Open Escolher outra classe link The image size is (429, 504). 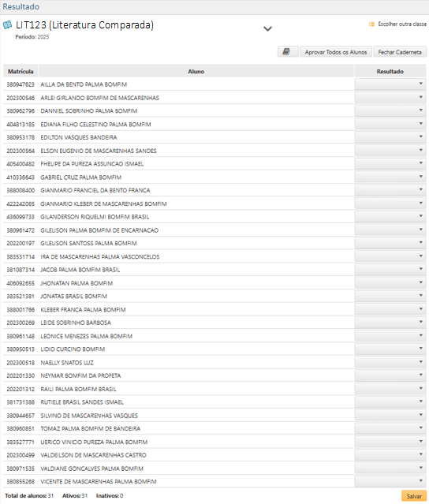click(x=402, y=24)
